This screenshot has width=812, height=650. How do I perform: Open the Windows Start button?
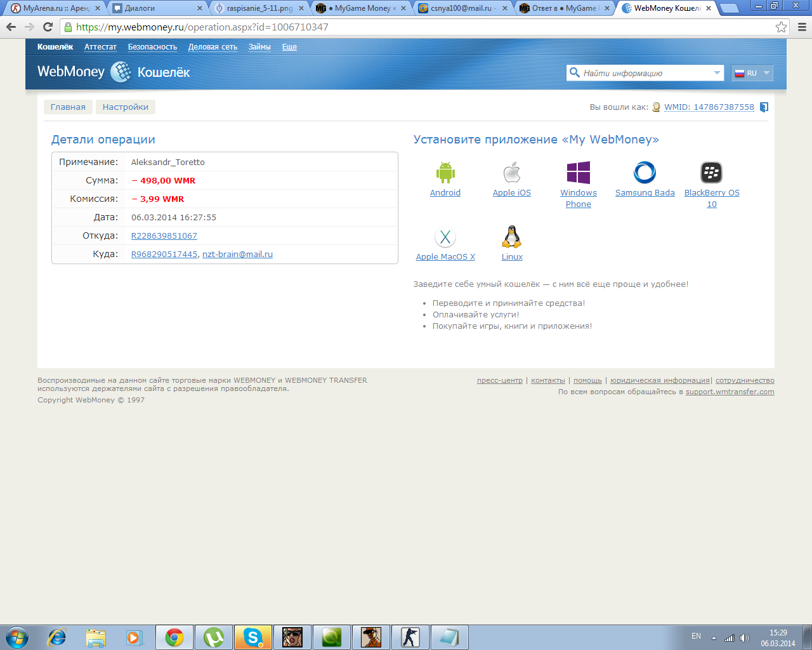(17, 637)
